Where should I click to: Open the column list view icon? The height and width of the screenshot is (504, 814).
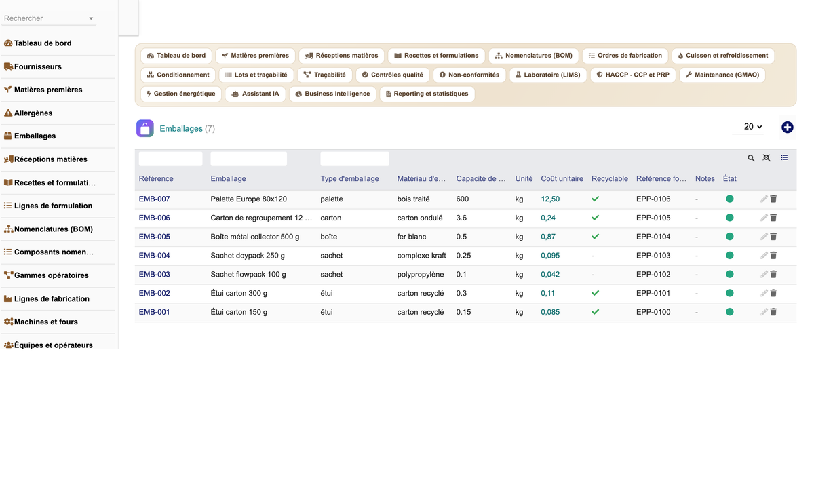point(784,158)
